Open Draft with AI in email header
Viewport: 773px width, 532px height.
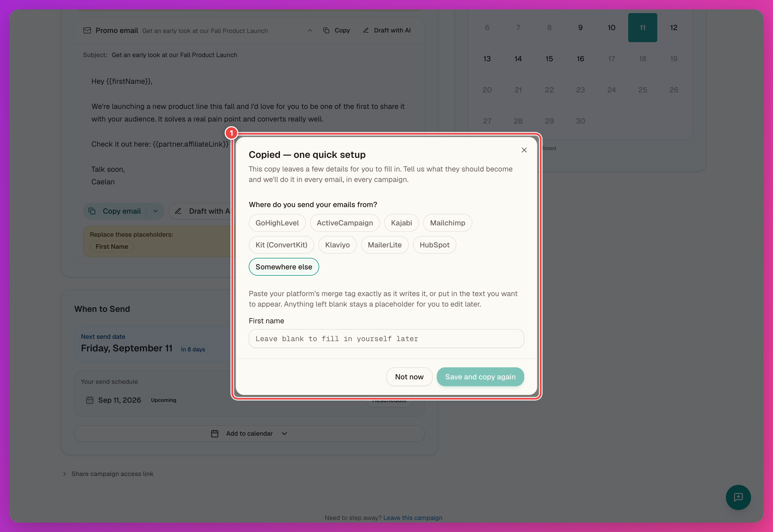[x=387, y=30]
